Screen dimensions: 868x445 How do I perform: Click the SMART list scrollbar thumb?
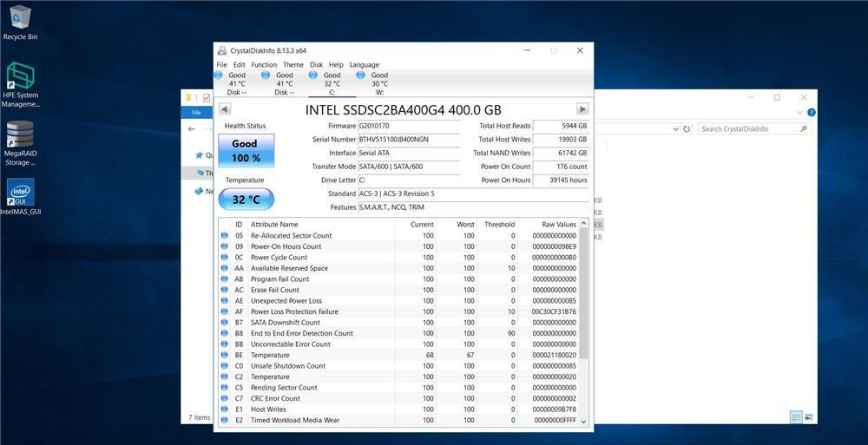click(583, 293)
